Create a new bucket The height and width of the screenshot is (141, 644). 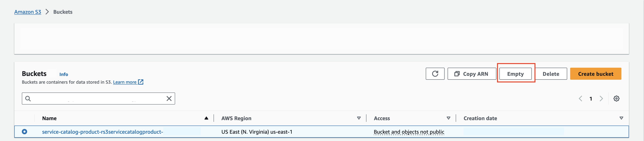[x=596, y=74]
